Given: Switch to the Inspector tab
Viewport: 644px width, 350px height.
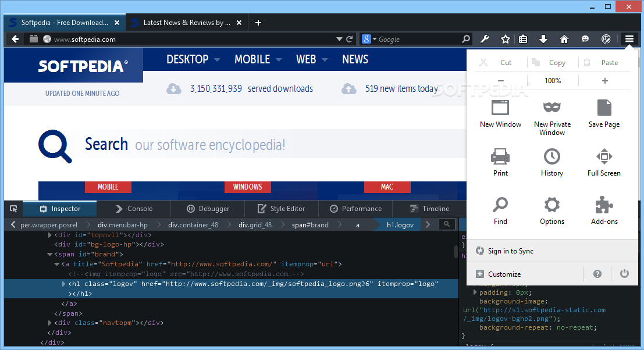Looking at the screenshot, I should click(x=60, y=209).
